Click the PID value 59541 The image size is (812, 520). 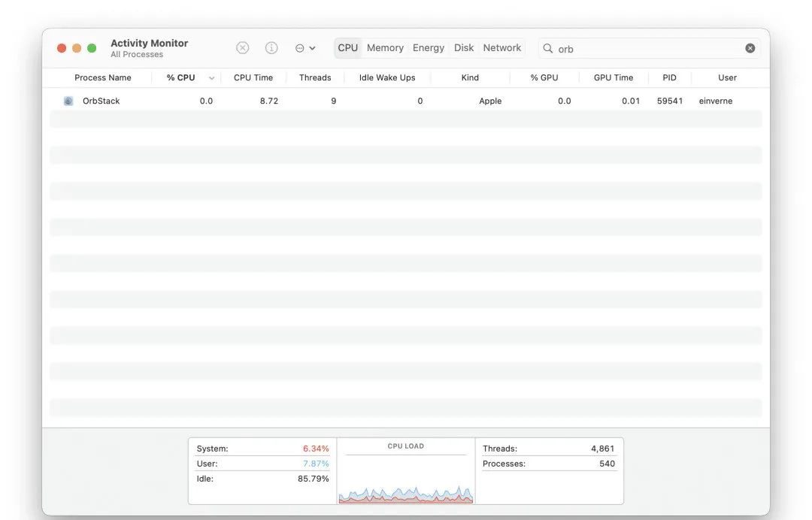(x=670, y=101)
